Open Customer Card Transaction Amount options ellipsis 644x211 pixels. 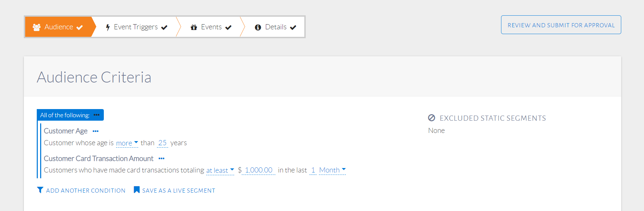coord(162,159)
